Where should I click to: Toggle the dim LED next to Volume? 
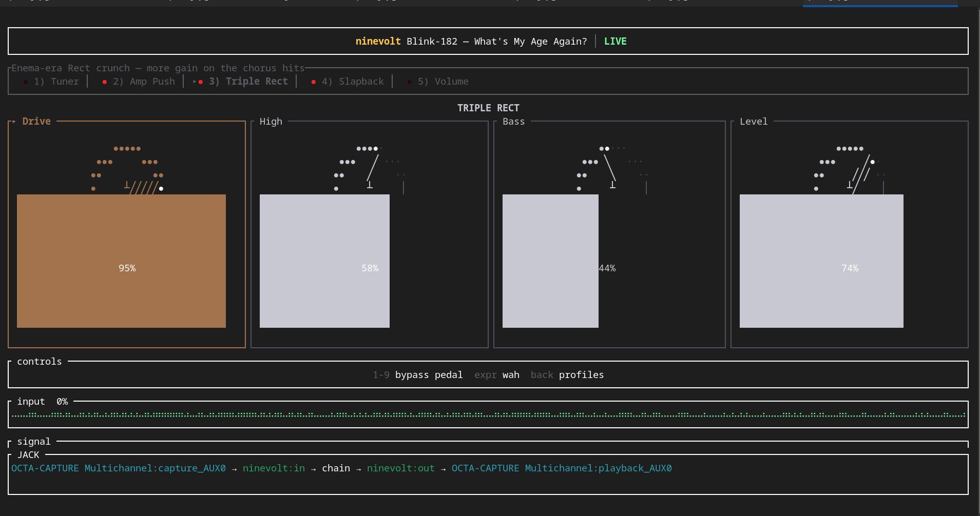point(409,82)
